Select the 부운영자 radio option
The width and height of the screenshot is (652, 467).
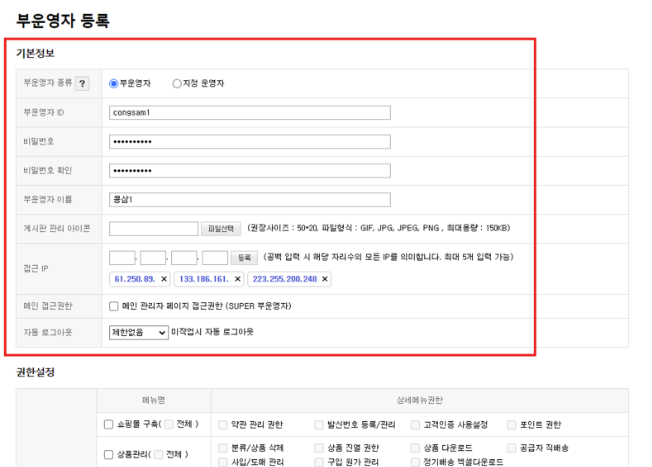(x=114, y=84)
